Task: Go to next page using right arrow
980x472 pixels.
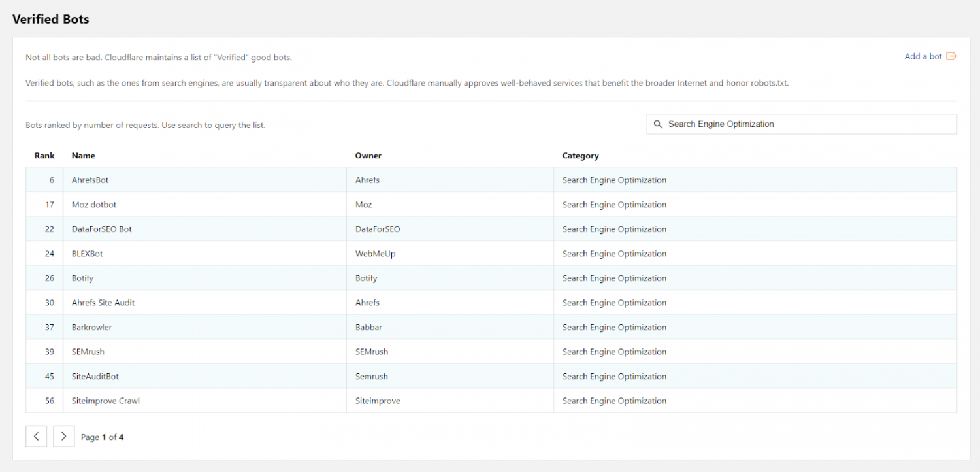Action: pyautogui.click(x=63, y=436)
